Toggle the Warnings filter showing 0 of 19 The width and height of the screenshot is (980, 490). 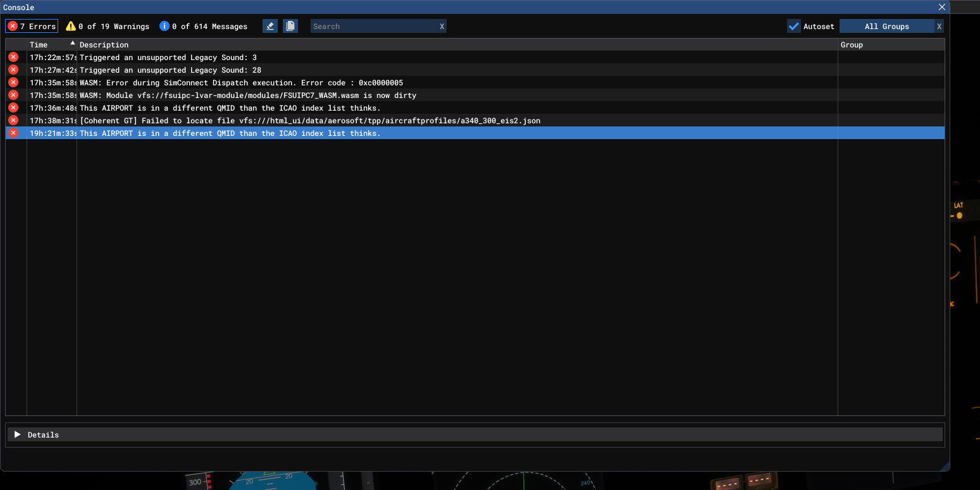108,26
